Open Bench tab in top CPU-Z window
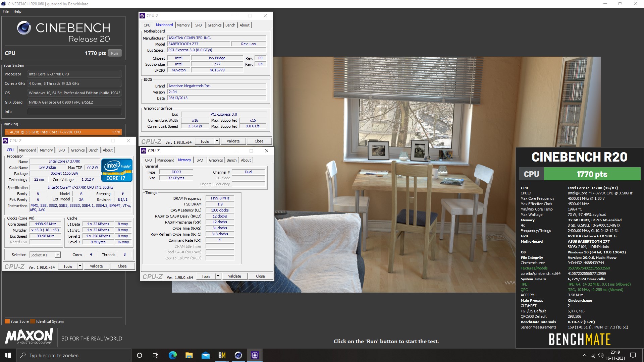 (230, 25)
